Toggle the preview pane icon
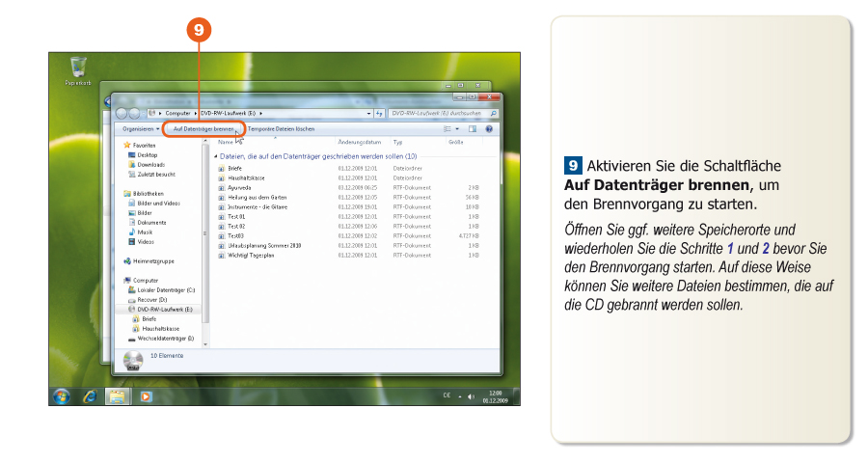The width and height of the screenshot is (868, 463). [x=473, y=128]
